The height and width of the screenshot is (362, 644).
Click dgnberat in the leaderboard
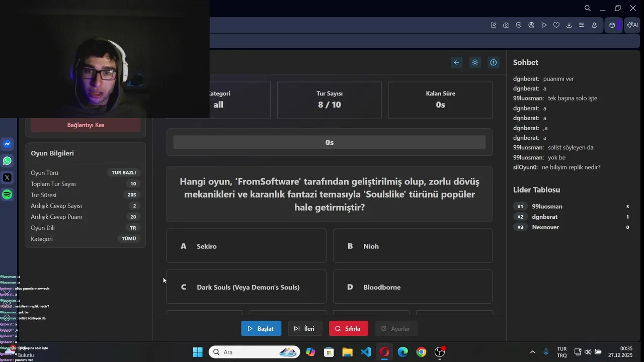click(544, 217)
